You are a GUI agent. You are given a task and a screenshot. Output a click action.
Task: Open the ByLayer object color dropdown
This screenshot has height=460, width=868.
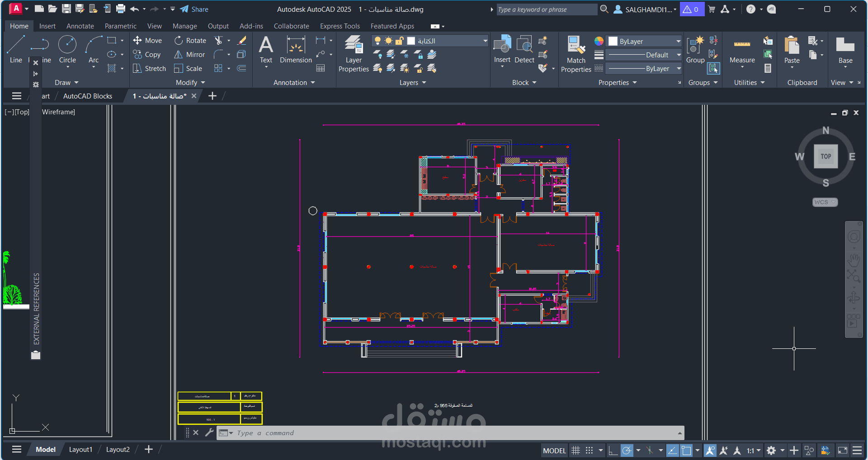(x=644, y=41)
